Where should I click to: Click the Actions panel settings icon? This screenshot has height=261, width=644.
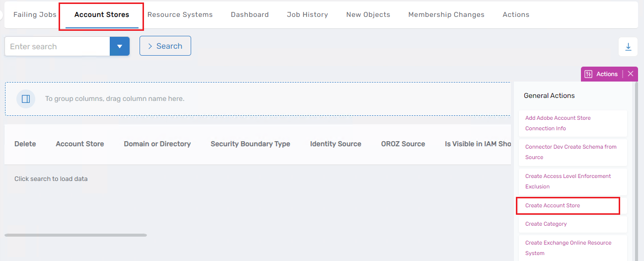[x=588, y=74]
